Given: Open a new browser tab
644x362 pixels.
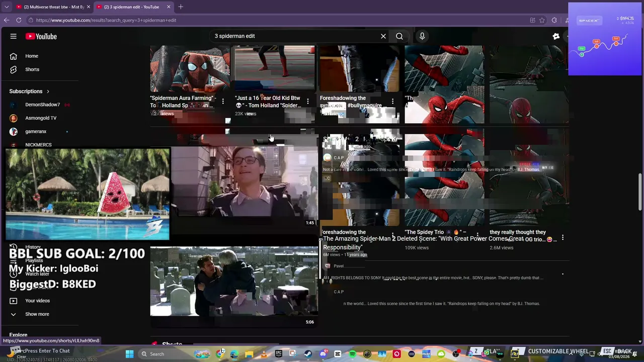Looking at the screenshot, I should 181,7.
